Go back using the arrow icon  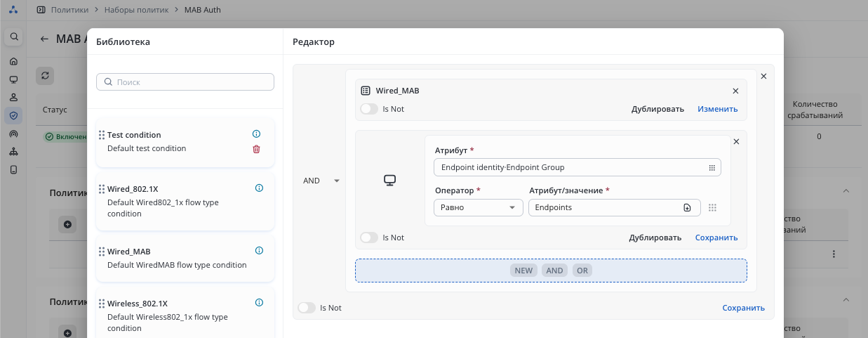tap(45, 39)
